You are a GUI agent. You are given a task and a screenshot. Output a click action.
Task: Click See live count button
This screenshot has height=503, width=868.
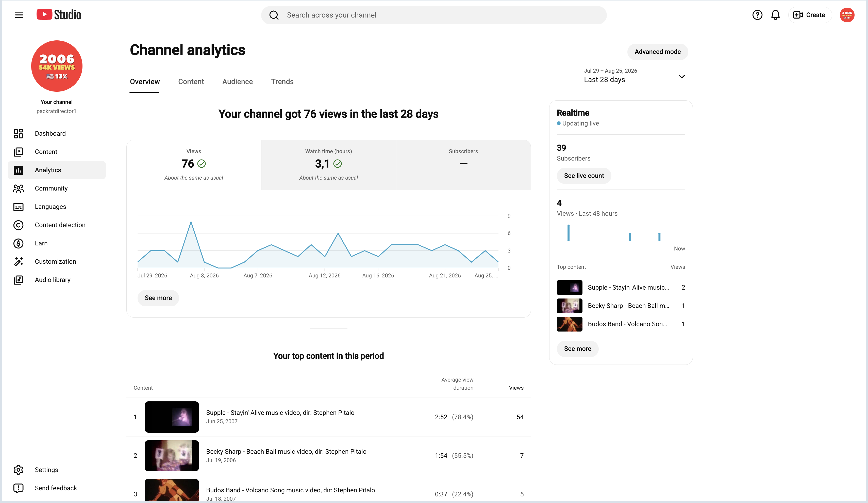(x=584, y=176)
